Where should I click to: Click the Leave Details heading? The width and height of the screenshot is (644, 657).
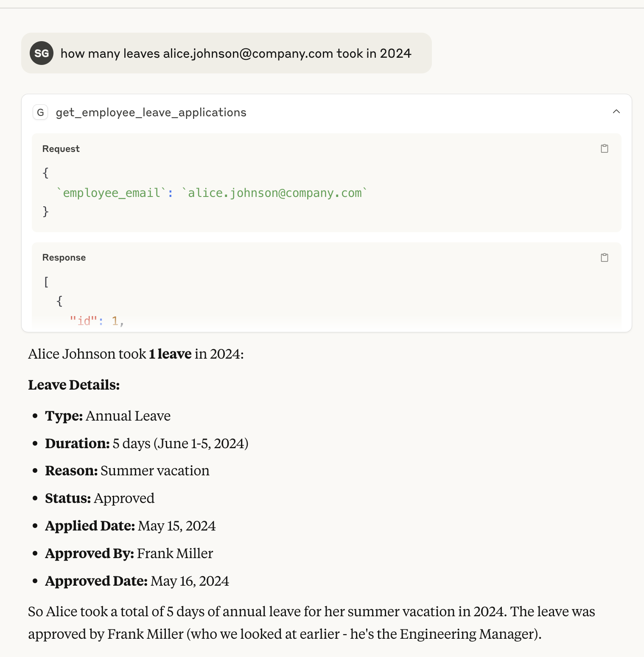(74, 385)
